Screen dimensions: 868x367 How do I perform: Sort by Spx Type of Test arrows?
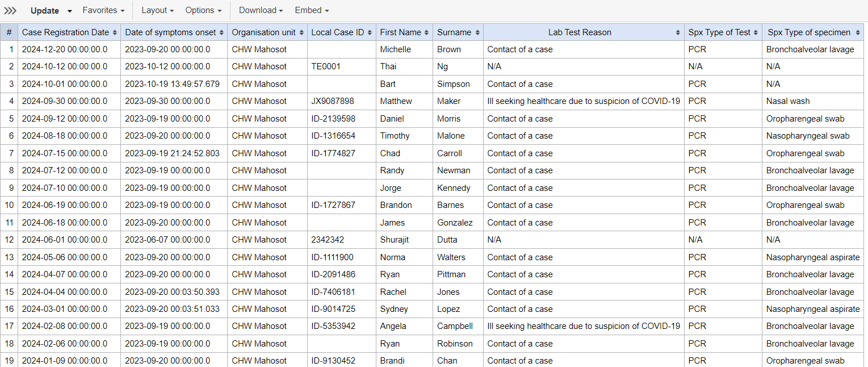point(756,32)
